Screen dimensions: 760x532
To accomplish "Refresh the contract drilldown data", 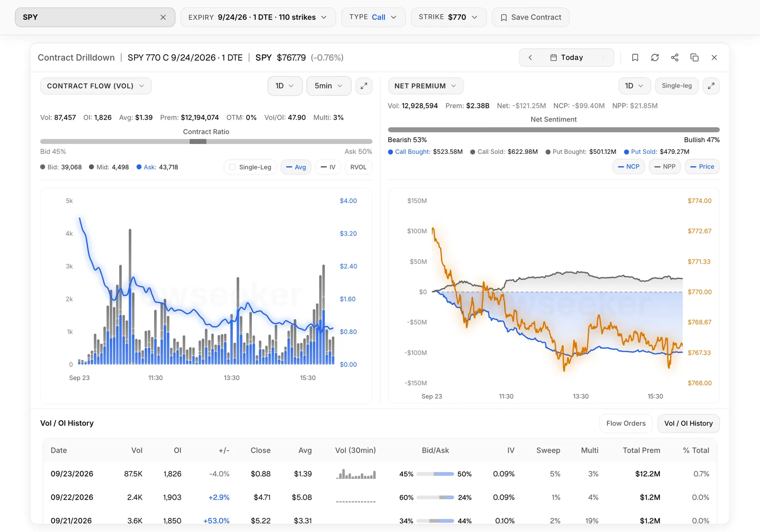I will [655, 57].
